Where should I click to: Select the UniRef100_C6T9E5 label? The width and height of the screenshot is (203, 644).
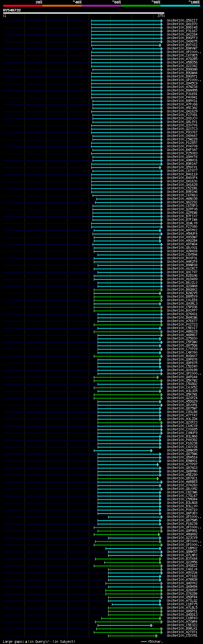click(x=182, y=55)
